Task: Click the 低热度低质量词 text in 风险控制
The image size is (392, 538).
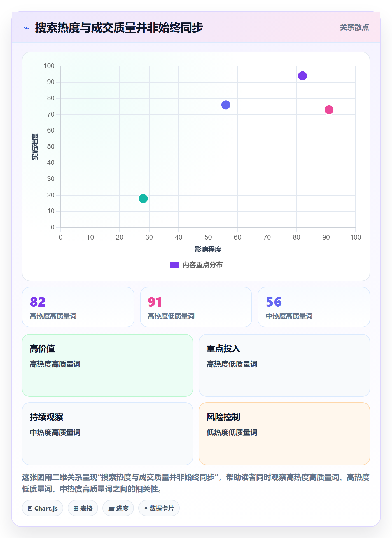Action: click(232, 432)
